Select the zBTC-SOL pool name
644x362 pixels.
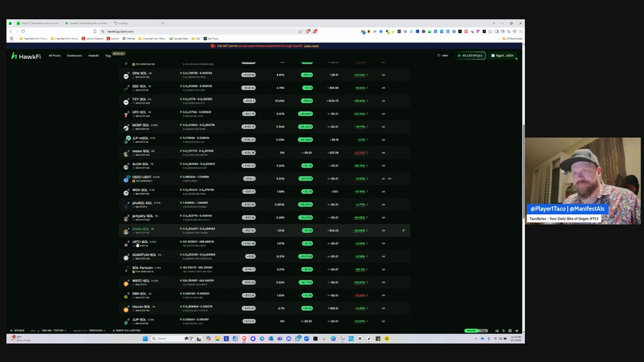(140, 242)
